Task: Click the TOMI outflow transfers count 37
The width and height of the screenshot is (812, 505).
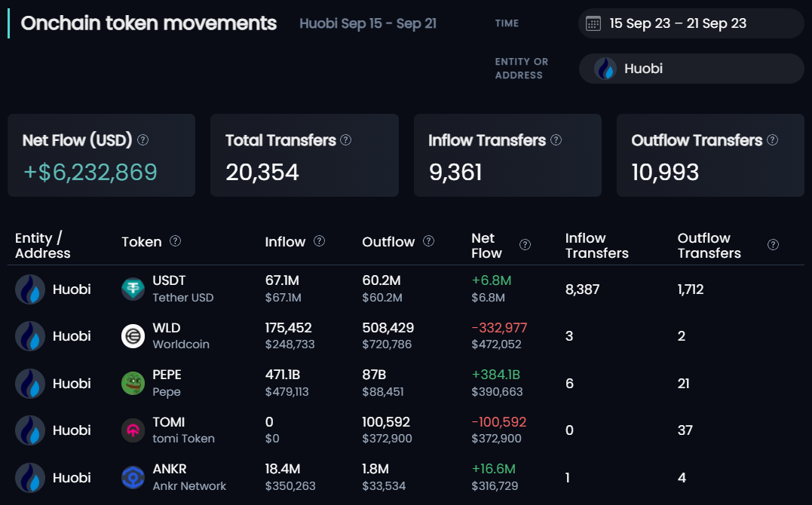Action: click(x=685, y=430)
